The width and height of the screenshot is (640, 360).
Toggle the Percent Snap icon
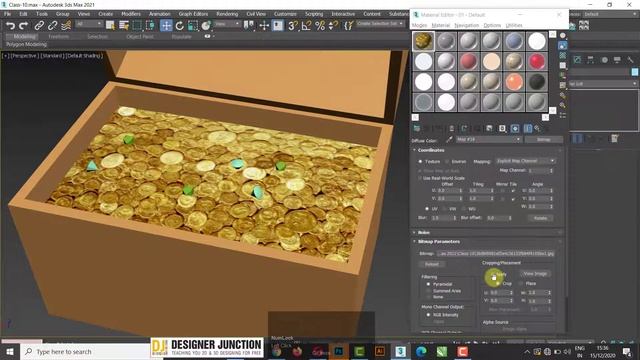[x=320, y=26]
